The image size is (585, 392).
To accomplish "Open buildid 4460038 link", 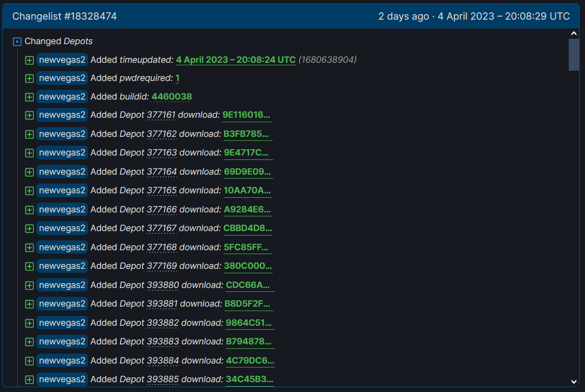I will click(171, 97).
